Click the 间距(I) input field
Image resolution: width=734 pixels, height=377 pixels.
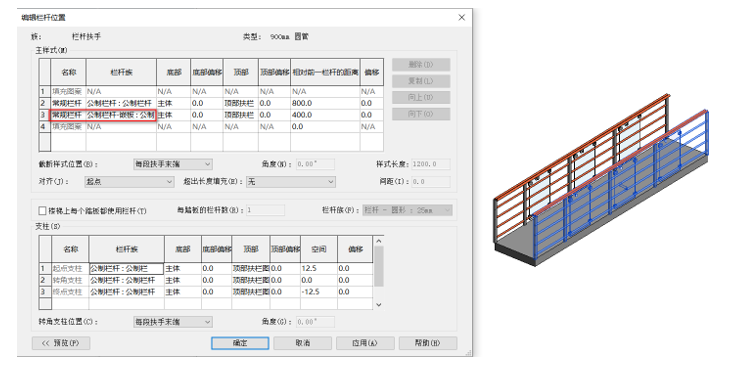431,182
